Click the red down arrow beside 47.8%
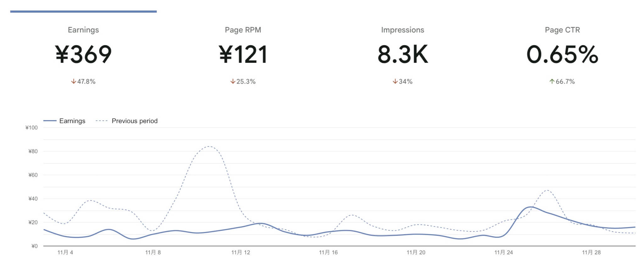Screen dimensions: 644x270 tap(74, 82)
